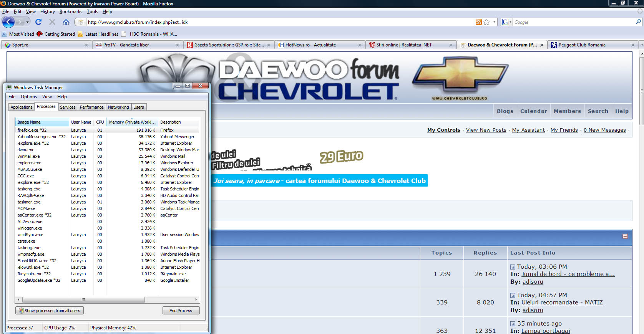Switch to the HotNews.ro tab
Screen dimensions: 644x334
tap(319, 45)
